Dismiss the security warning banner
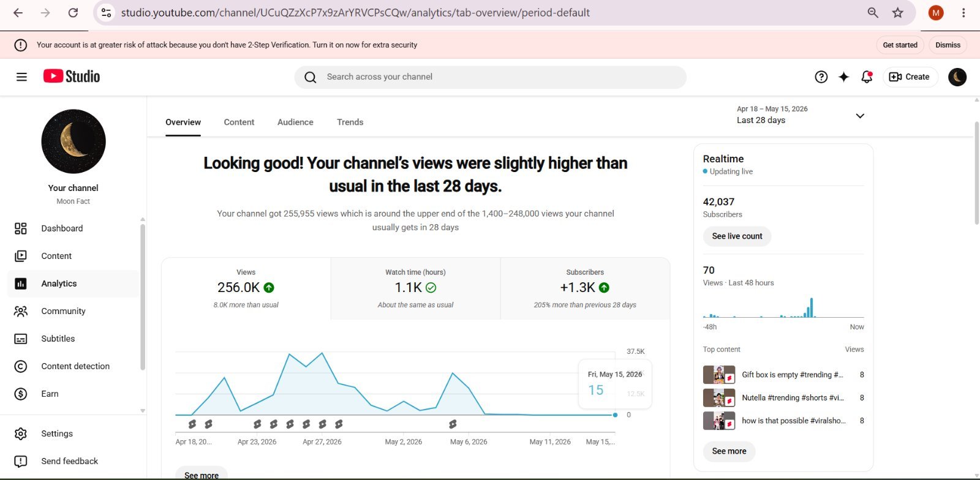The height and width of the screenshot is (480, 980). (948, 45)
